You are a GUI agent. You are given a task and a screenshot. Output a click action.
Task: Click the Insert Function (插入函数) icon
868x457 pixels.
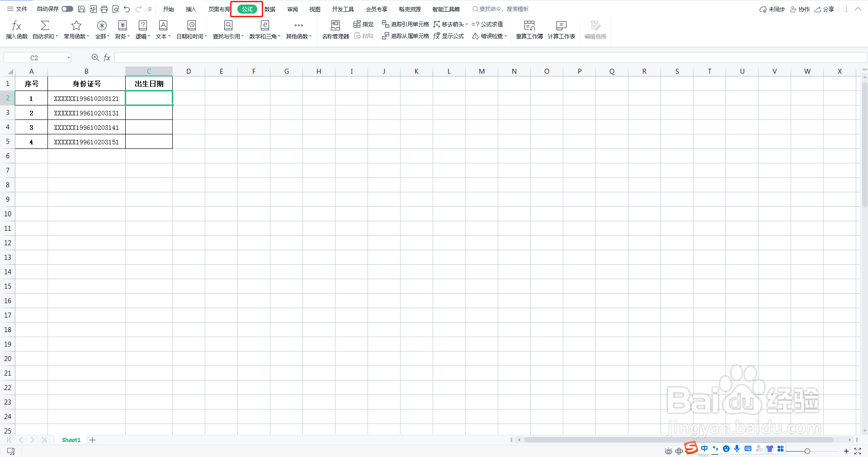tap(17, 26)
